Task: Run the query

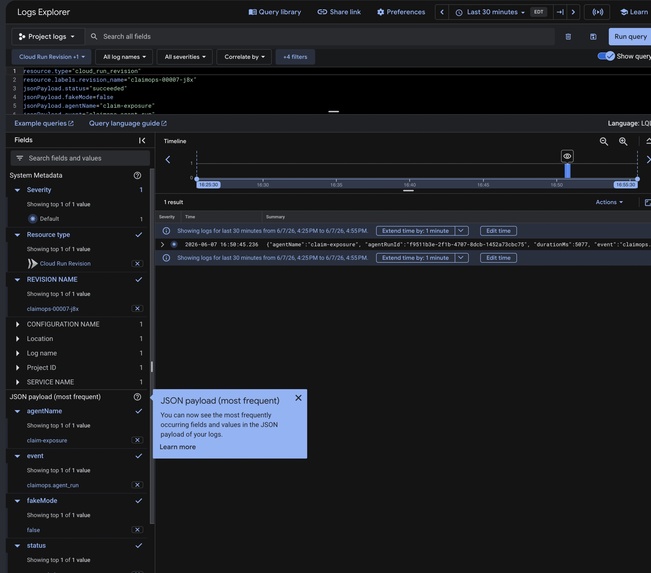Action: pyautogui.click(x=630, y=37)
